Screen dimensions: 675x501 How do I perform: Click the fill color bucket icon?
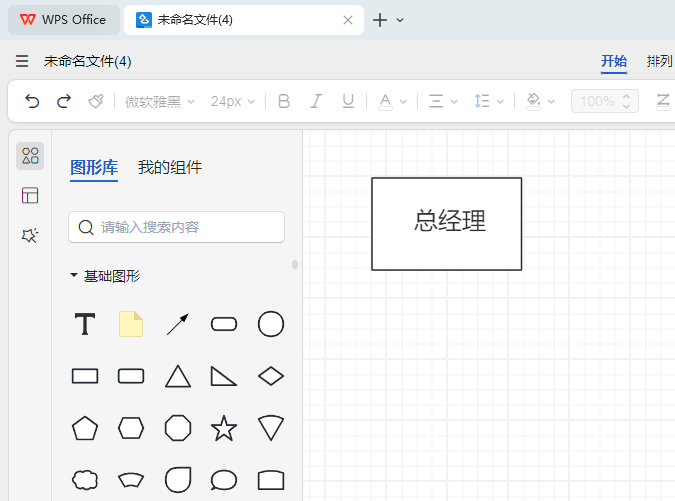tap(533, 102)
